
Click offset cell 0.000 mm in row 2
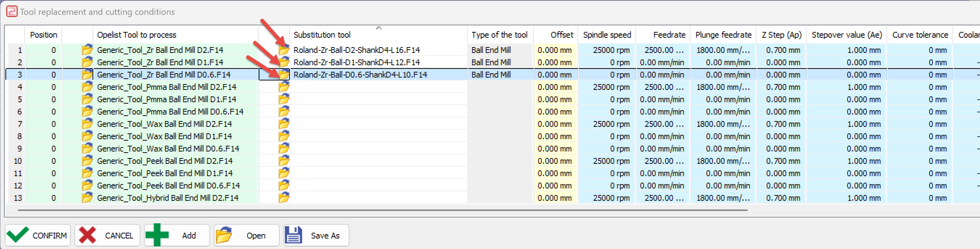555,62
